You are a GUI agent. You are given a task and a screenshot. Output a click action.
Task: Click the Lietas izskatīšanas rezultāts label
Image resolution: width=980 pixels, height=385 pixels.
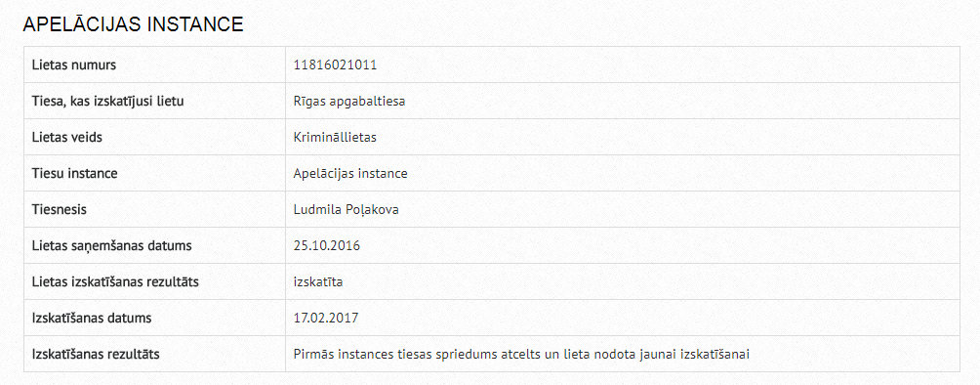tap(115, 281)
